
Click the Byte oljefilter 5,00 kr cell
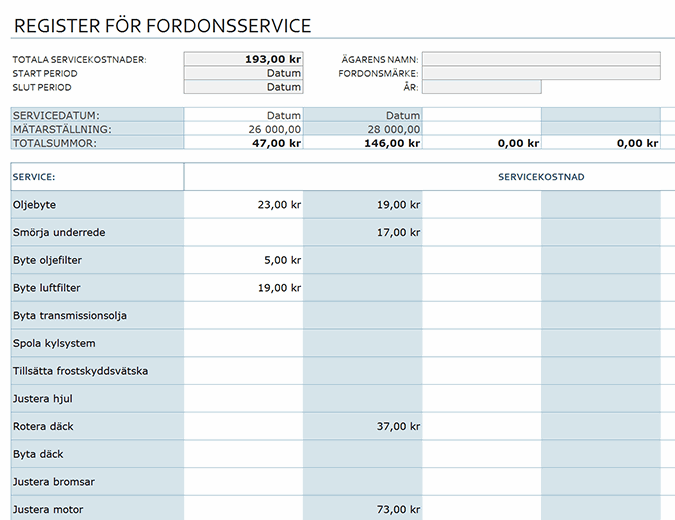click(x=243, y=260)
